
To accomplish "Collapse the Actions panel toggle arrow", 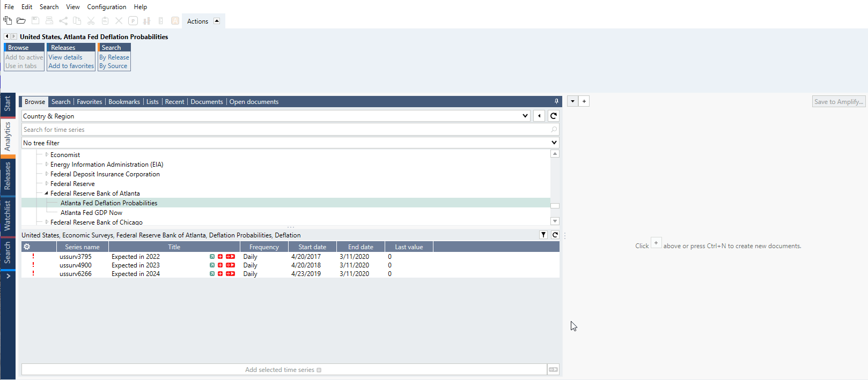I will tap(217, 21).
